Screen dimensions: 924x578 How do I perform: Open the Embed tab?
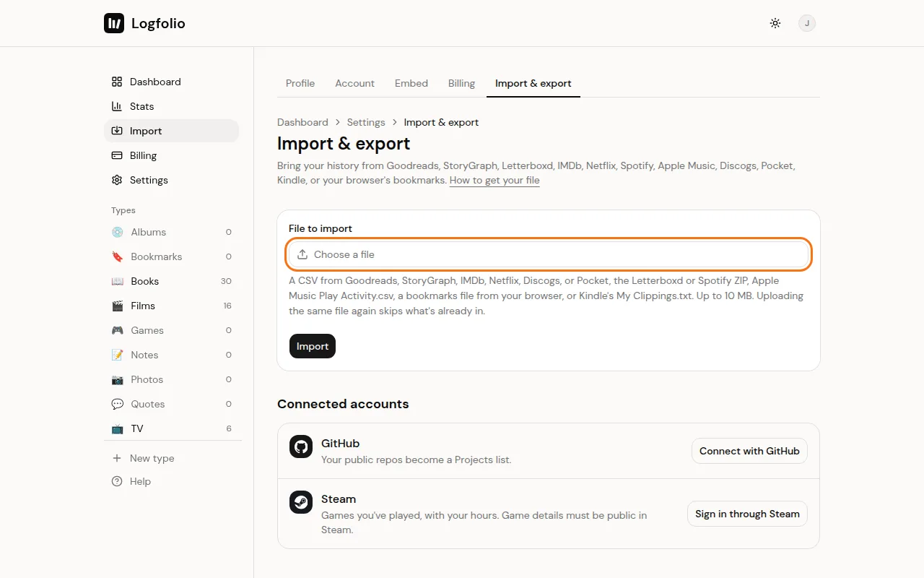(x=411, y=83)
